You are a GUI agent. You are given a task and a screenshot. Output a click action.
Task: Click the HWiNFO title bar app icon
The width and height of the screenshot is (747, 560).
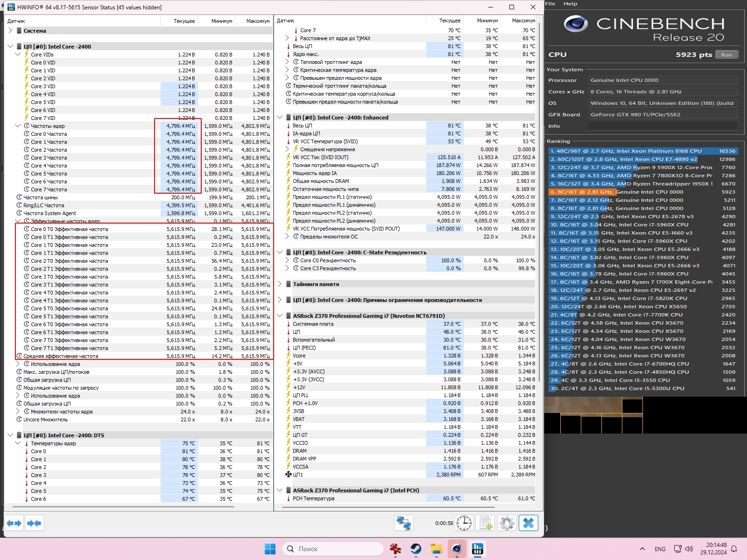tap(11, 7)
